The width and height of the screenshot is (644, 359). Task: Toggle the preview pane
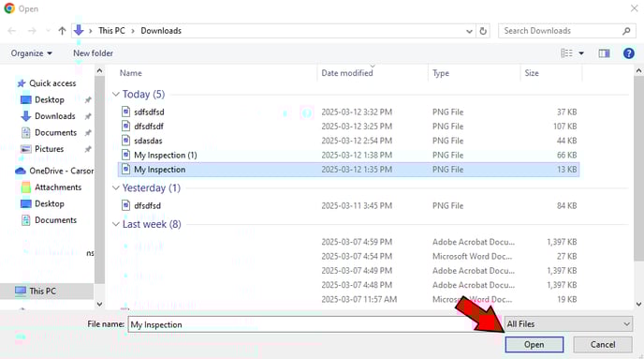pyautogui.click(x=604, y=53)
